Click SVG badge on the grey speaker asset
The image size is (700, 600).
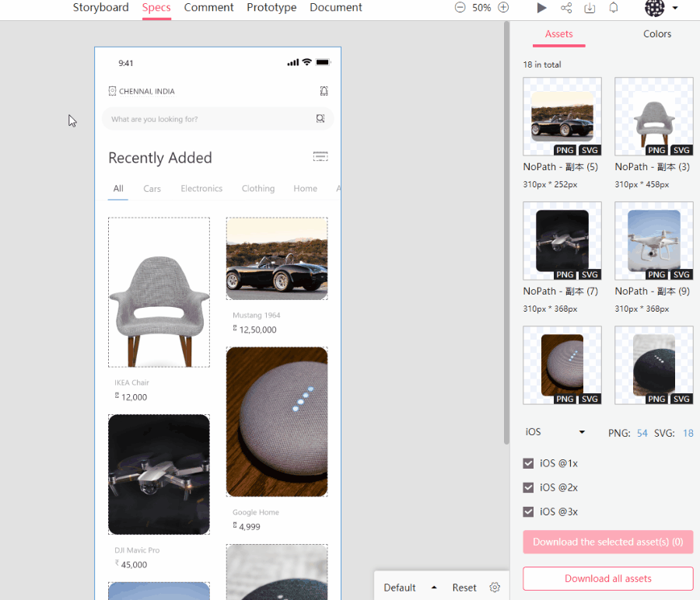590,399
